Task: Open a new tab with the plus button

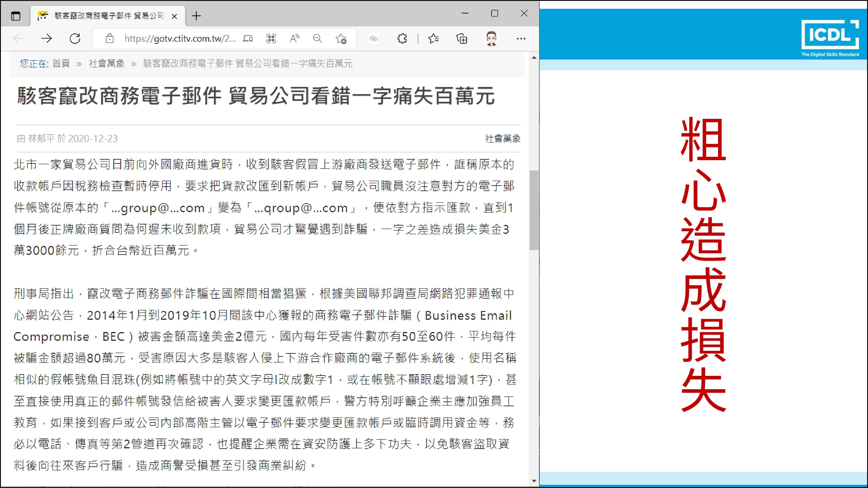Action: 196,16
